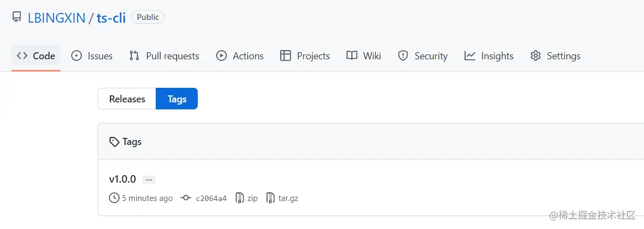Screen dimensions: 644x229
Task: Open commit c2064a4
Action: click(x=211, y=198)
